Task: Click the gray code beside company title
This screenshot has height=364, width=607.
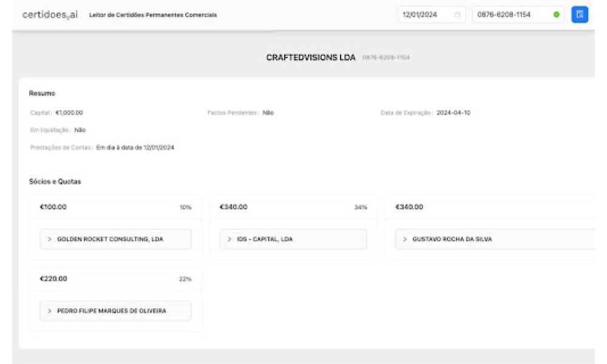Action: (x=386, y=58)
